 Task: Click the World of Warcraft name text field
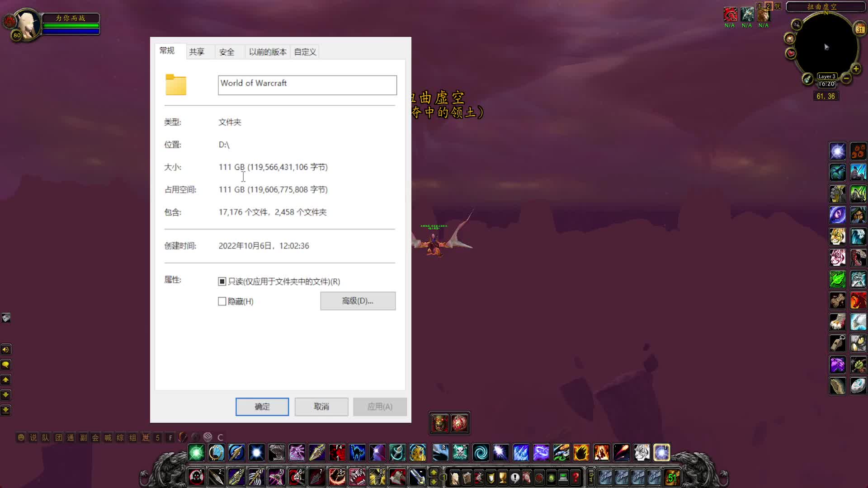307,85
